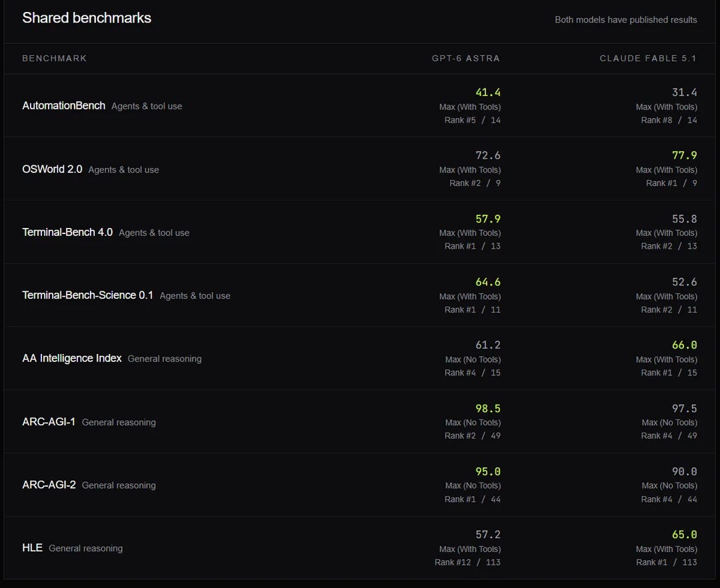Open the Terminal-Bench 4.0 benchmark link
Screen dimensions: 720x588
point(67,232)
